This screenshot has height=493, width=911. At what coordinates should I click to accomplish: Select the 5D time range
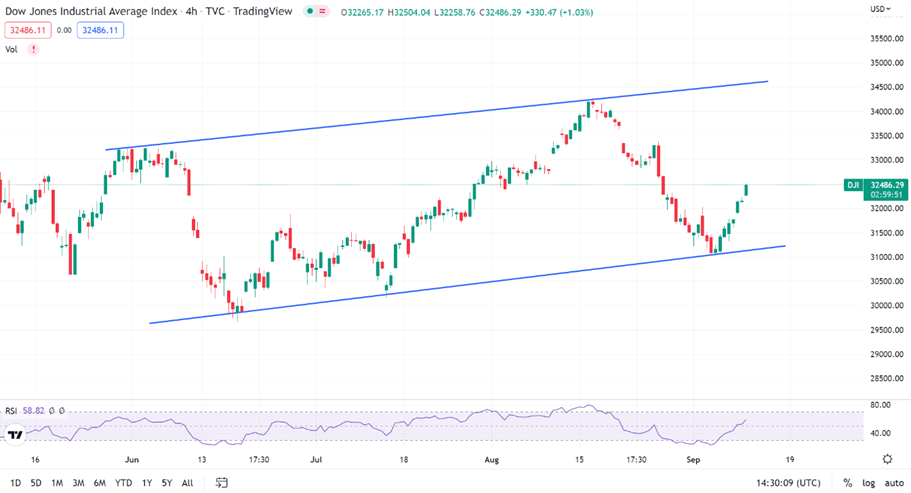coord(36,483)
